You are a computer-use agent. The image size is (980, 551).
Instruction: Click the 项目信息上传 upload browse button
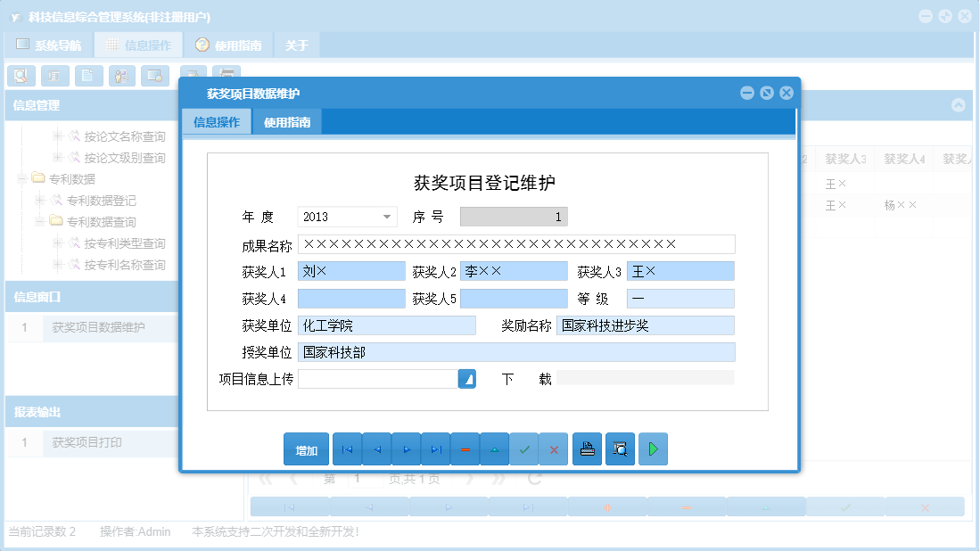(469, 378)
